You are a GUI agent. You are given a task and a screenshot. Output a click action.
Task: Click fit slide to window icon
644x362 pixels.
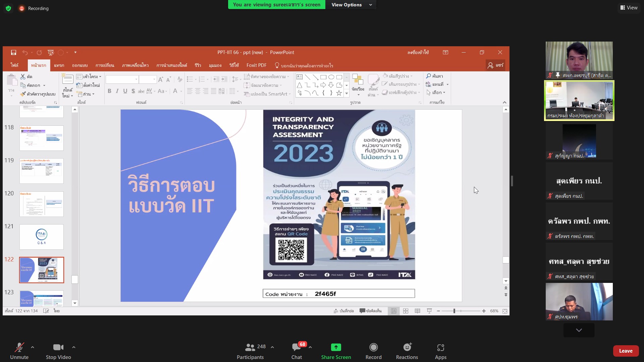point(505,311)
